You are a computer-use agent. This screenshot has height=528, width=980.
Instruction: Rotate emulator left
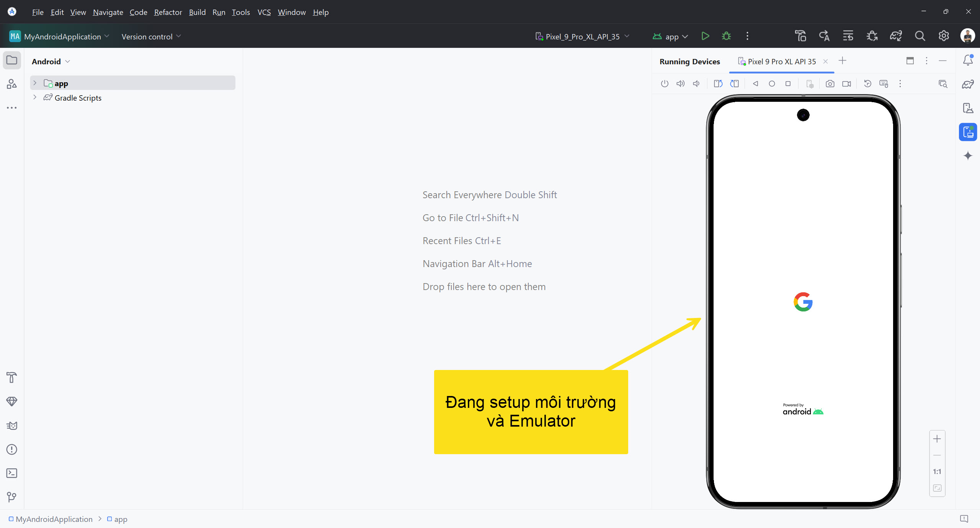(718, 83)
